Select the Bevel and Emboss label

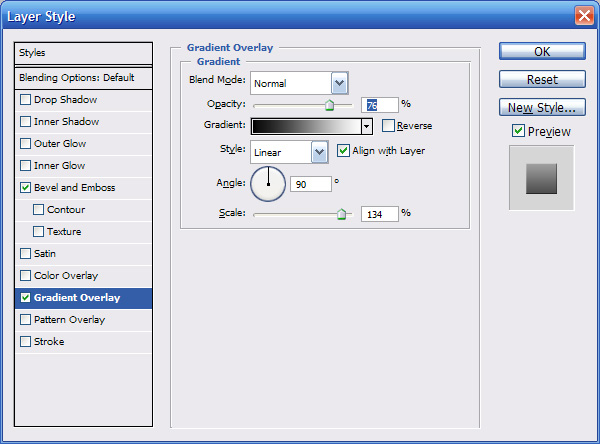point(75,188)
